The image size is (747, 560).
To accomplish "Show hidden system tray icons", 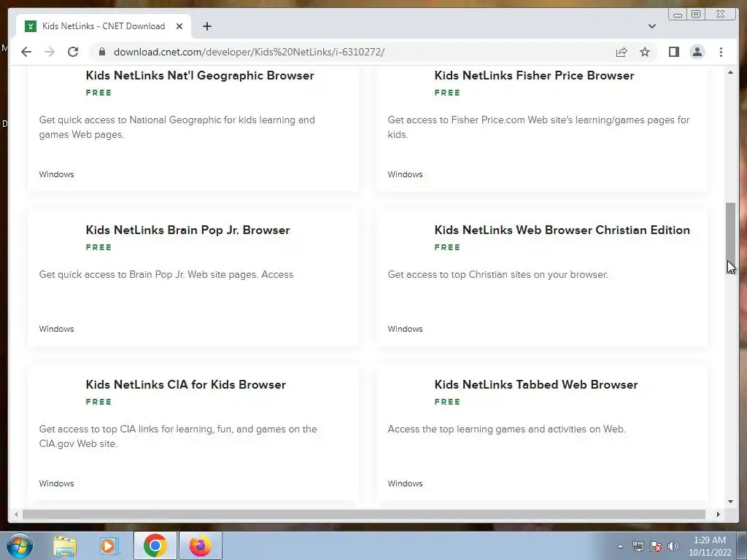I will click(x=620, y=546).
